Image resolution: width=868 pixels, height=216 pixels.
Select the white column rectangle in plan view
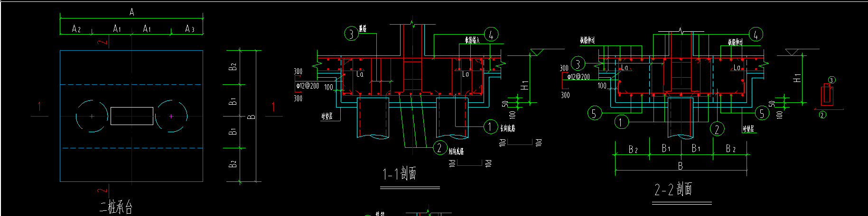tap(132, 116)
